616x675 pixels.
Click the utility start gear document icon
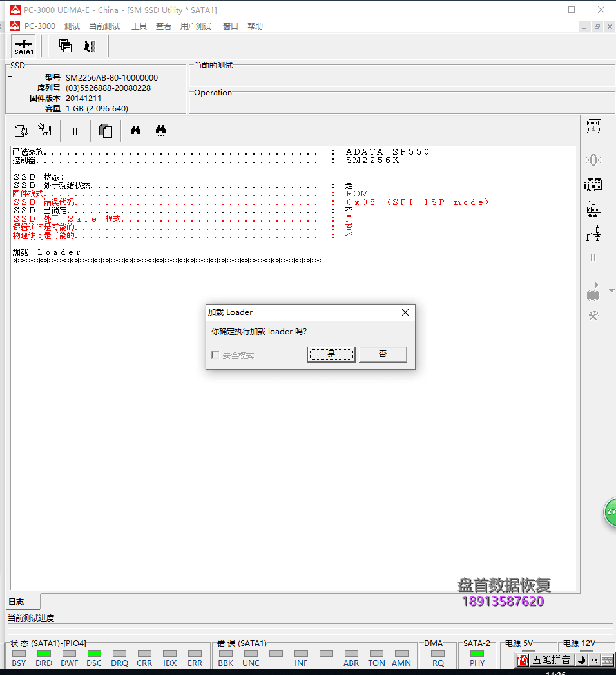tap(21, 131)
